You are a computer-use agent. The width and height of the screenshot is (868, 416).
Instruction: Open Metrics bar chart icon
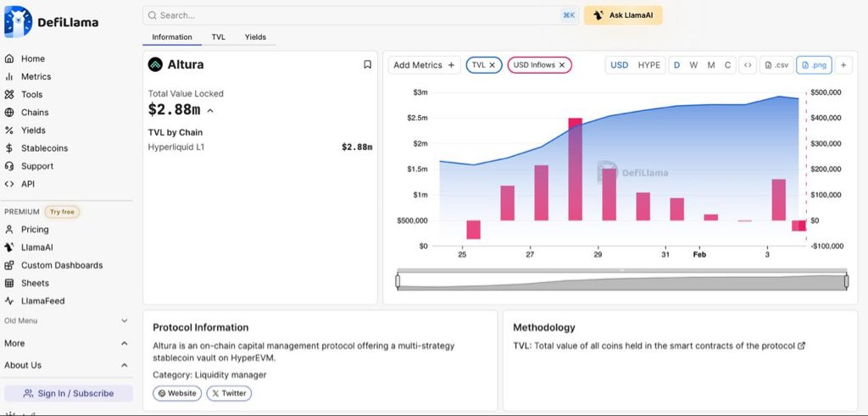pyautogui.click(x=8, y=77)
